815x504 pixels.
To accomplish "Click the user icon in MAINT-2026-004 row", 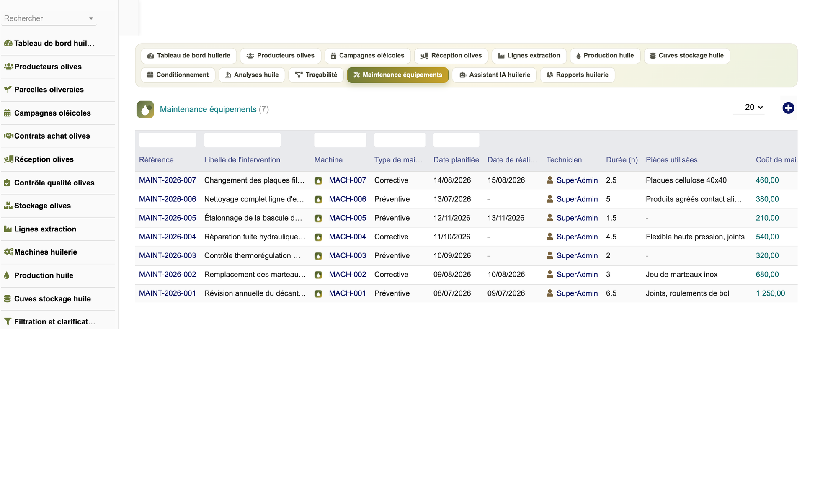I will tap(550, 237).
